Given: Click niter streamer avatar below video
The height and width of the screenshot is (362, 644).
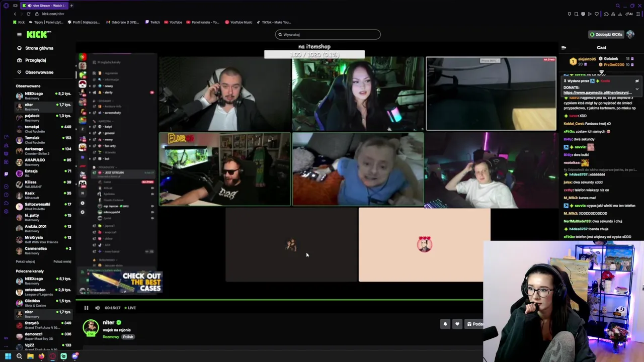Looking at the screenshot, I should click(x=91, y=328).
